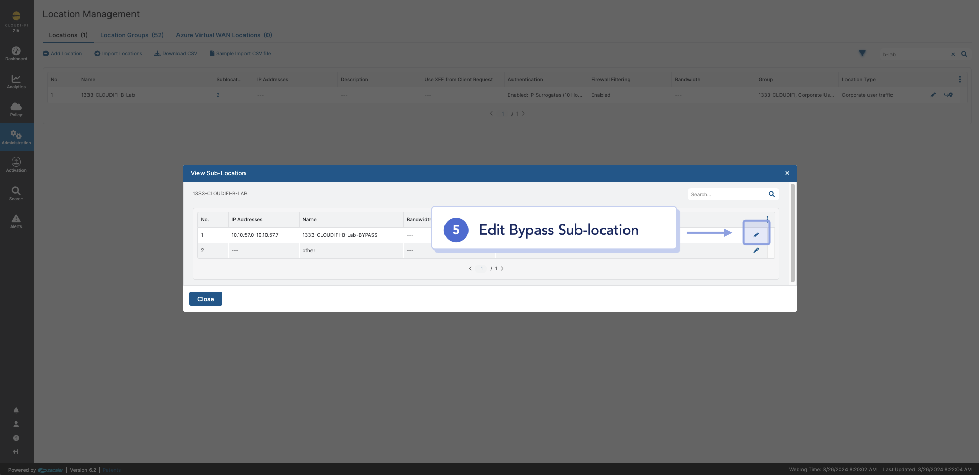The width and height of the screenshot is (980, 476).
Task: Close the View Sub-Location dialog with X
Action: 788,173
